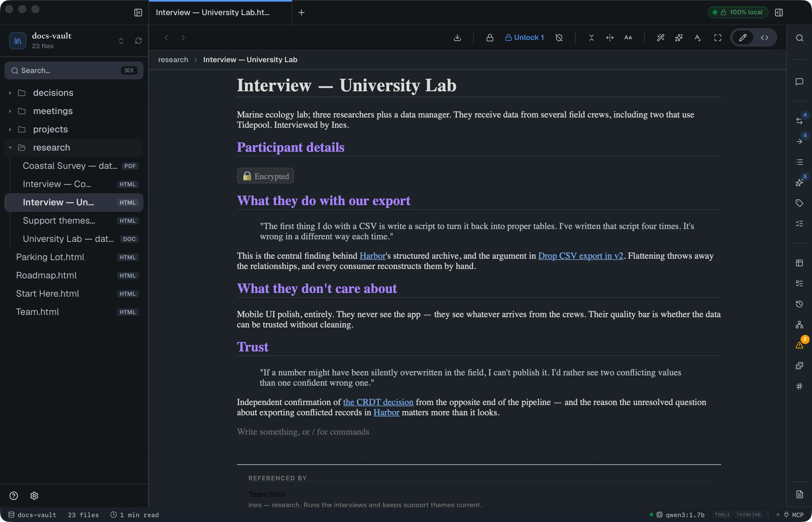Follow the CRDT decision link

(x=378, y=402)
